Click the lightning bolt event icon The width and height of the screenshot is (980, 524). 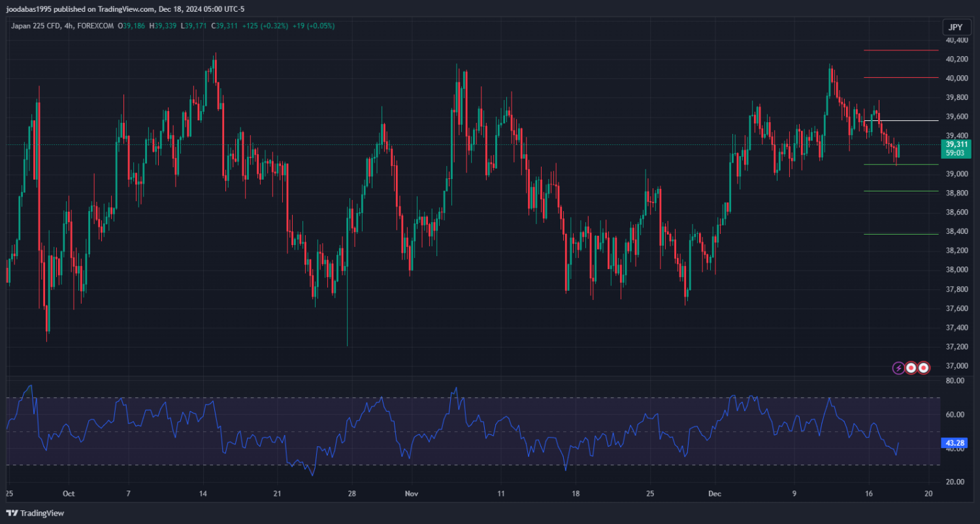pyautogui.click(x=898, y=368)
